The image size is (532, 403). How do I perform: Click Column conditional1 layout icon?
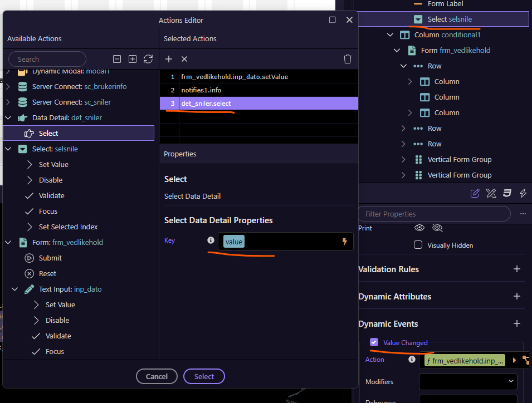(x=405, y=35)
